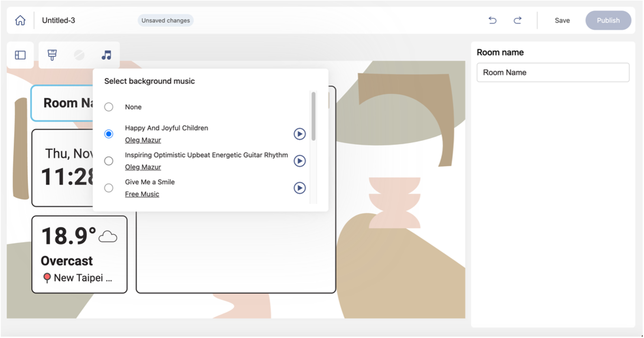Click the disabled circle slash icon
The image size is (644, 338).
tap(79, 55)
